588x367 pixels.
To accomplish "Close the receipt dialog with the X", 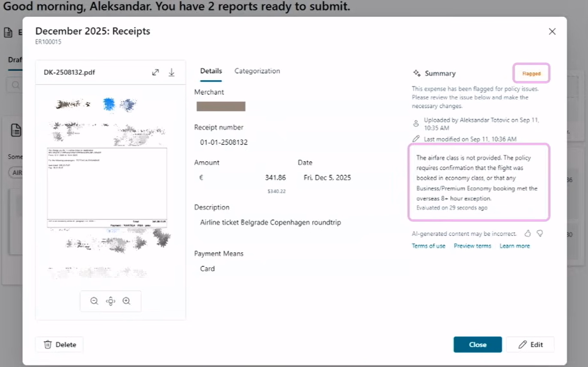I will pyautogui.click(x=552, y=31).
